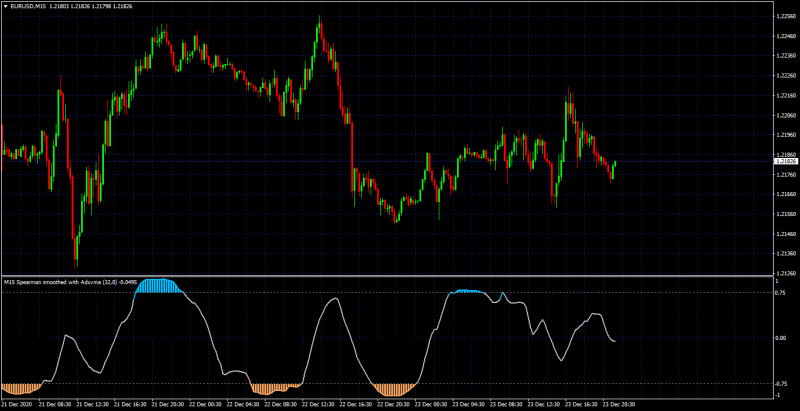Click the 1.22460 price scale label
The width and height of the screenshot is (800, 411).
[x=784, y=36]
